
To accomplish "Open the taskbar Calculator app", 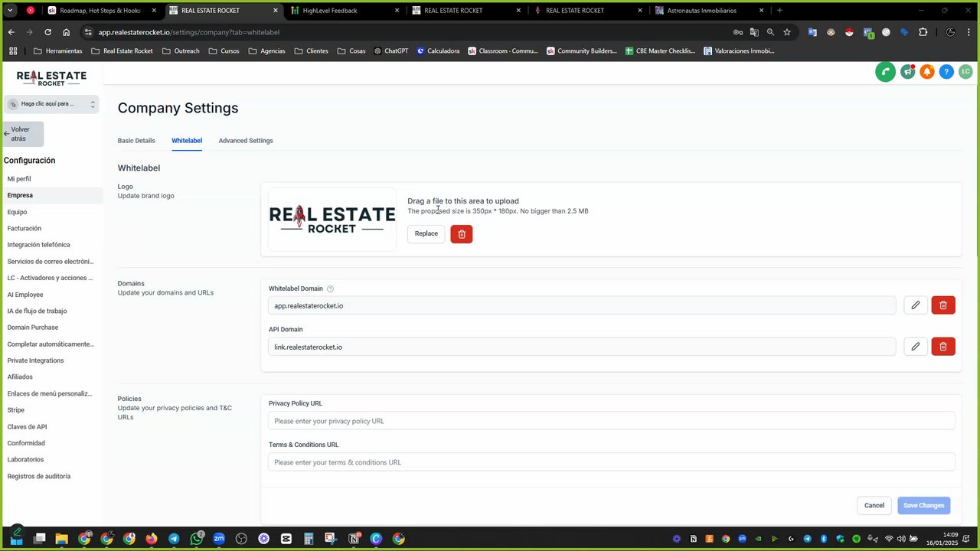I will 309,539.
